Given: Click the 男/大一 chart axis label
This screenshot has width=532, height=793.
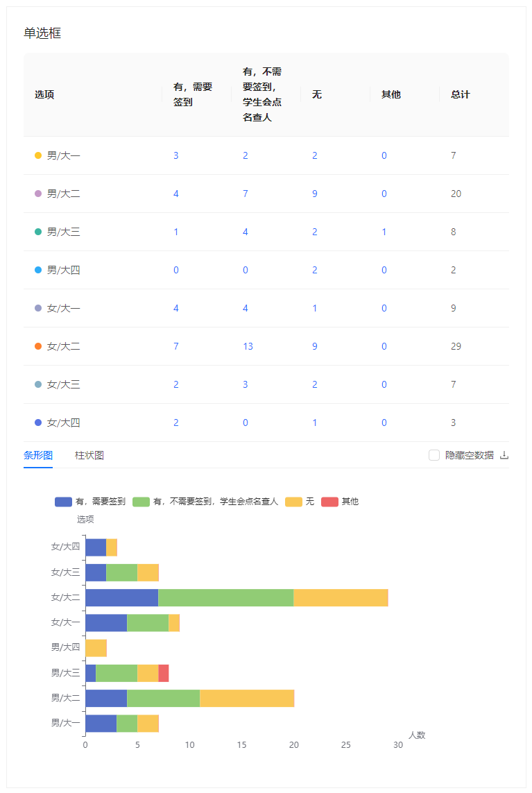Looking at the screenshot, I should pos(65,723).
